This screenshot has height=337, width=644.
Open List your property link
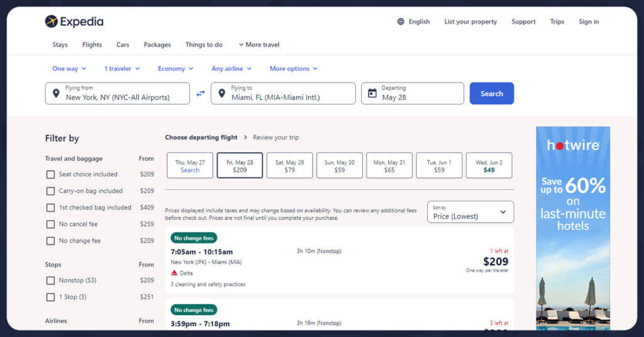(x=470, y=21)
